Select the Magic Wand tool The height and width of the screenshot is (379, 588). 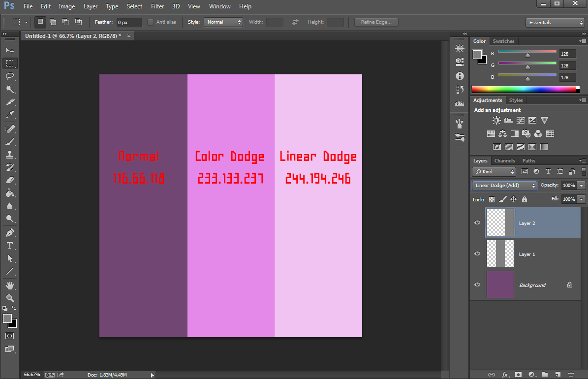[x=10, y=89]
